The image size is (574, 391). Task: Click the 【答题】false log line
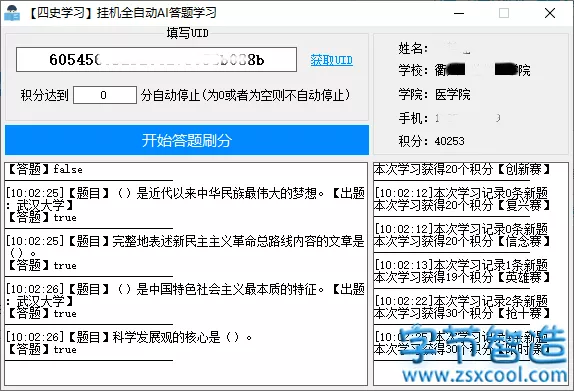point(44,169)
